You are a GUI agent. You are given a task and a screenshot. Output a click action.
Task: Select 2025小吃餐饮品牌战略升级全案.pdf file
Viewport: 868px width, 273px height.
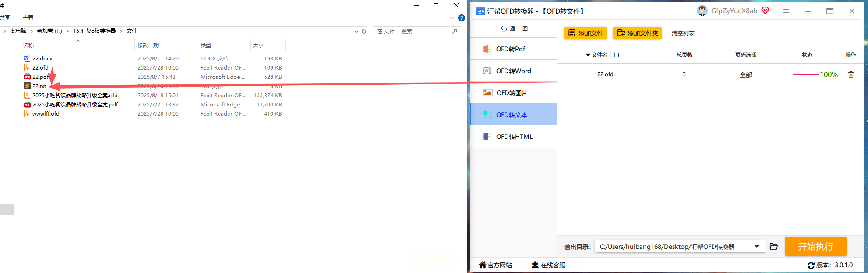[75, 104]
